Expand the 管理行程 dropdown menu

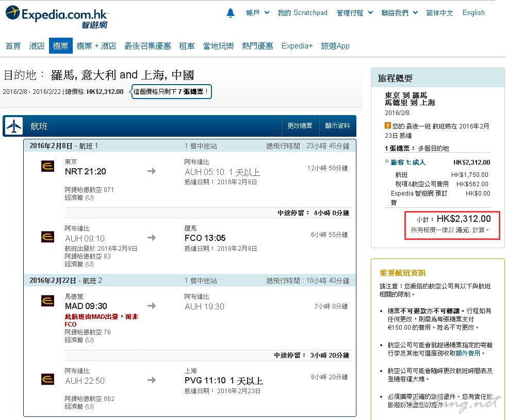click(x=355, y=13)
